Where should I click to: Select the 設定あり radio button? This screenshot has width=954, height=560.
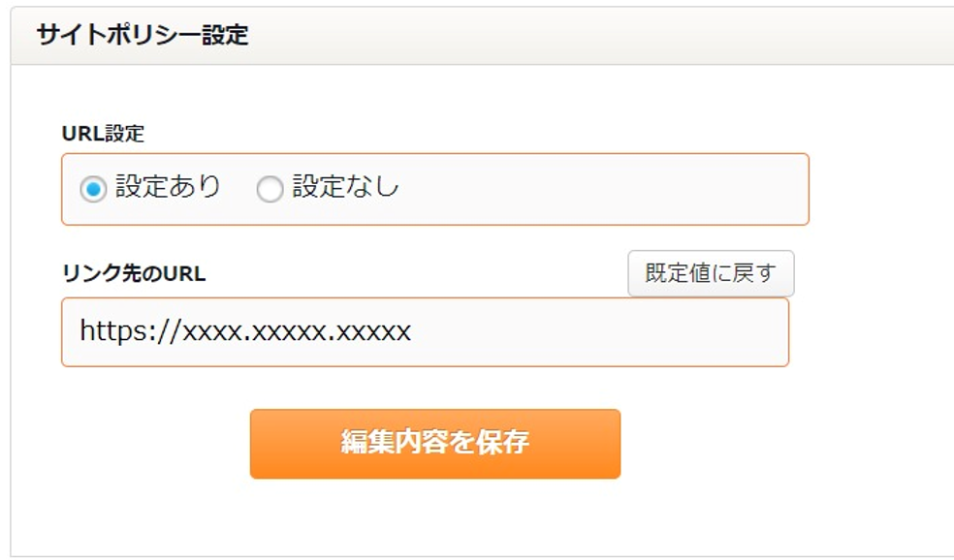click(93, 189)
